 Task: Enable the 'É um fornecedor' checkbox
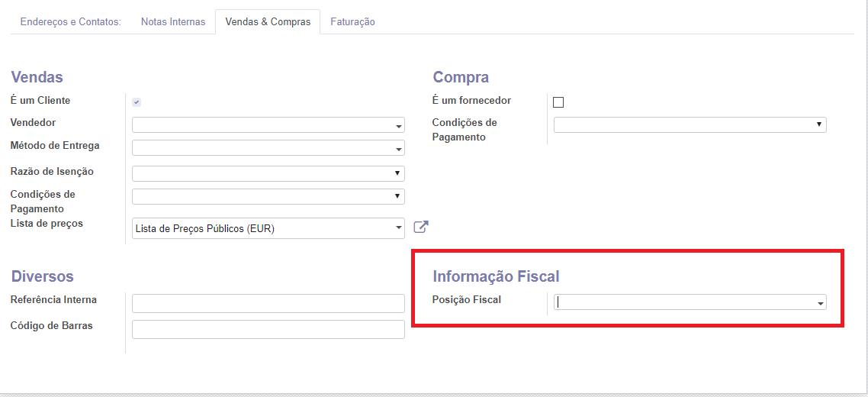tap(558, 102)
